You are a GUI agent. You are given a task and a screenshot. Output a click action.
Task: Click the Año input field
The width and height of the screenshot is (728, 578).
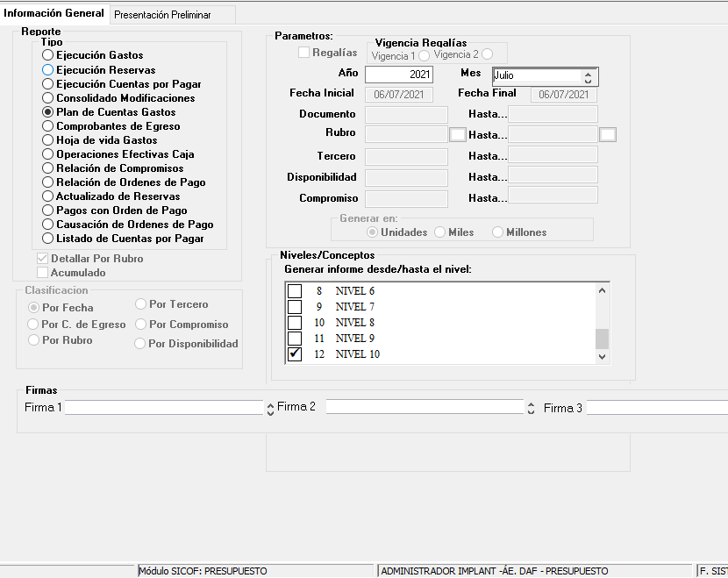398,75
